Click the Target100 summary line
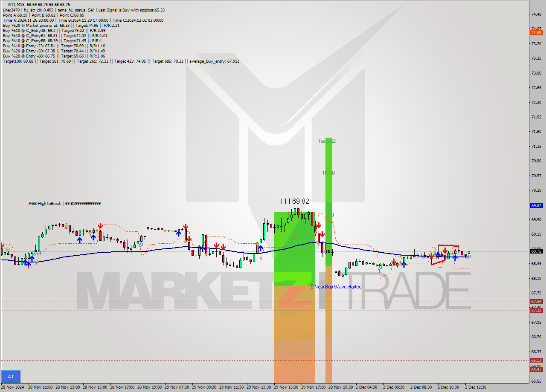Screen dimensions: 546x392 [x=121, y=61]
